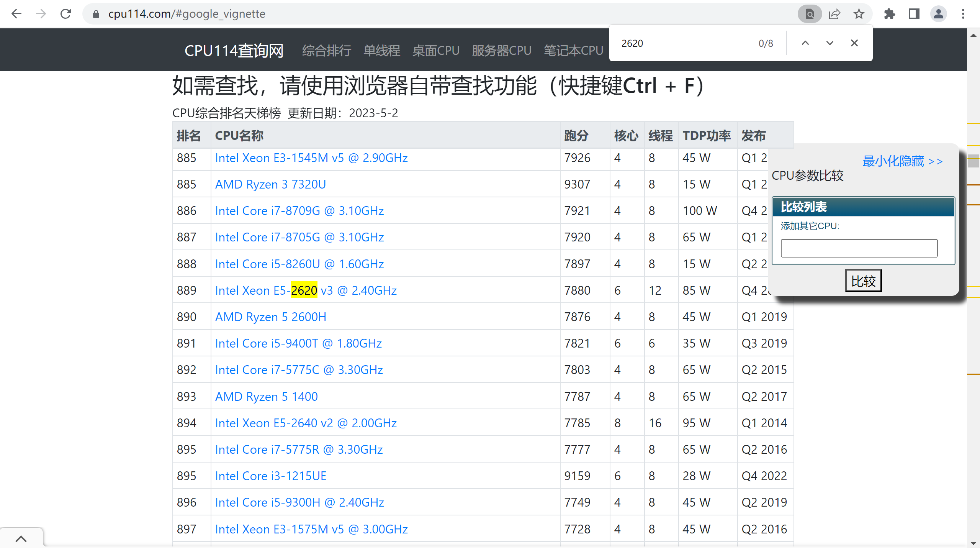Click the 比较 compare button
Viewport: 980px width, 548px height.
click(x=863, y=281)
